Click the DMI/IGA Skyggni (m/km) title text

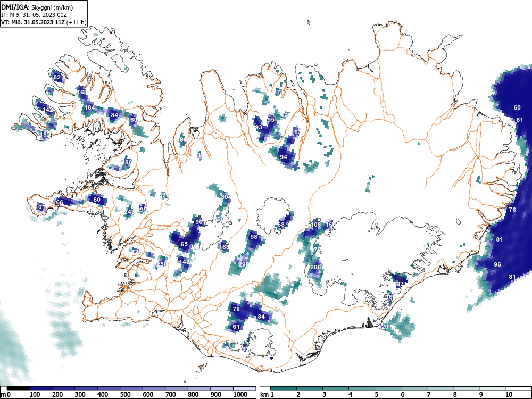coord(37,7)
